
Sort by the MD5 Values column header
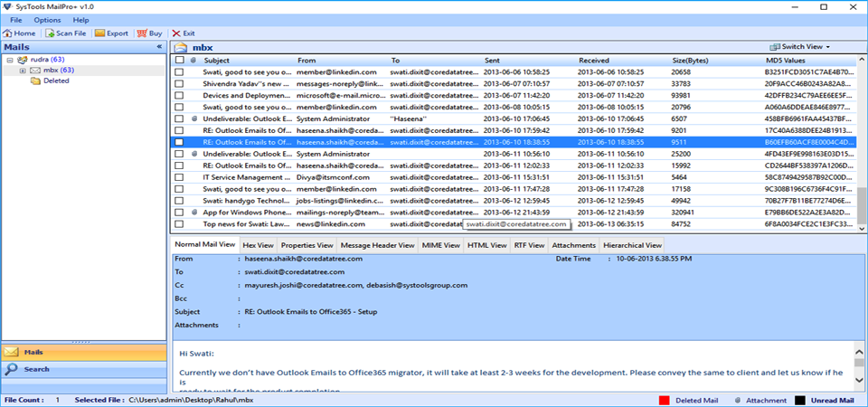[x=786, y=61]
